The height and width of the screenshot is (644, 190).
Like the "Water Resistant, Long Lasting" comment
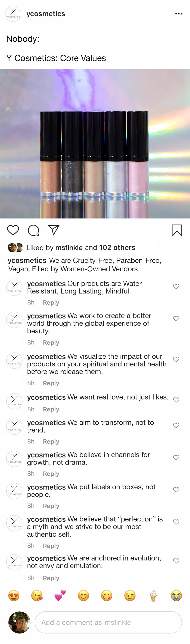coord(176,286)
